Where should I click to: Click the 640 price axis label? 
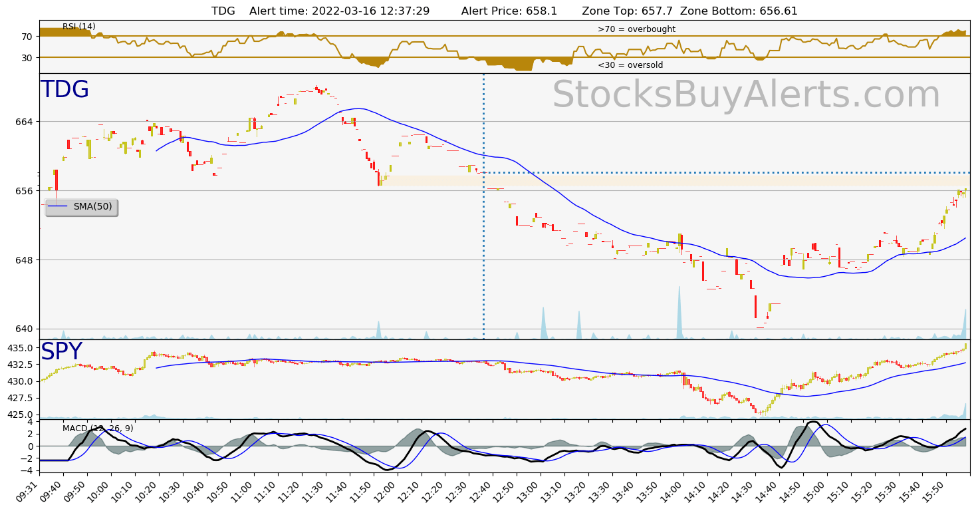pos(25,329)
